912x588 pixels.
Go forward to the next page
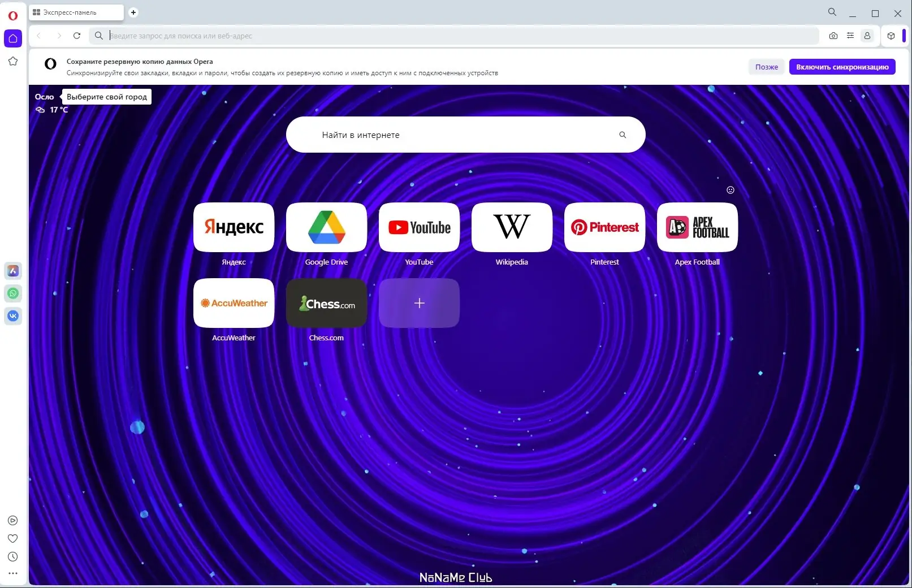[x=59, y=36]
